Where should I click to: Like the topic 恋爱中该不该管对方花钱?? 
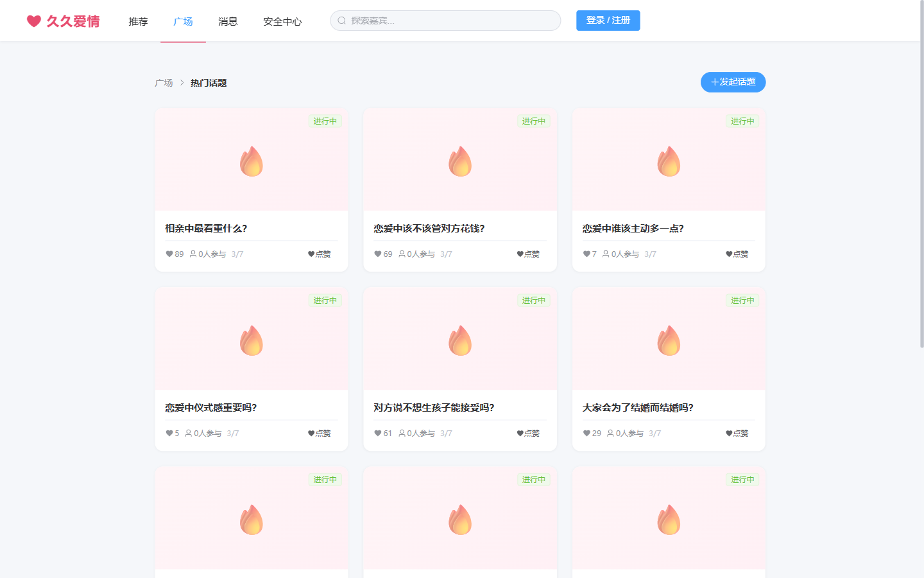pos(528,254)
